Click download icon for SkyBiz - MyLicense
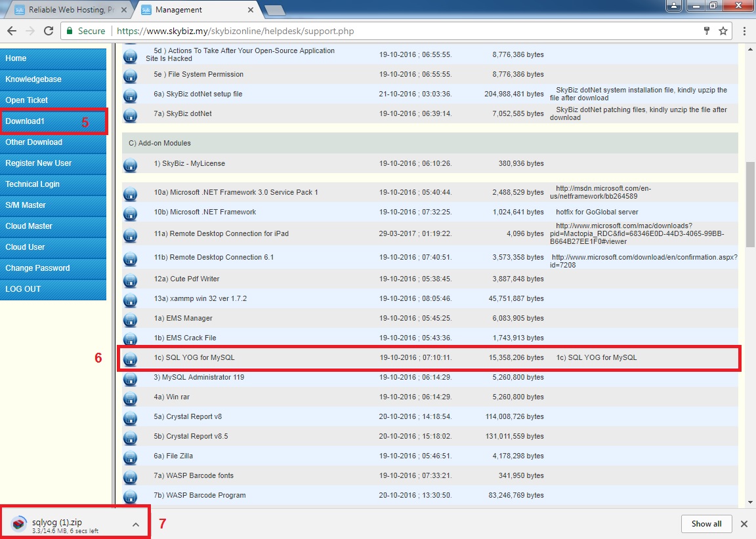The width and height of the screenshot is (756, 539). [x=130, y=165]
